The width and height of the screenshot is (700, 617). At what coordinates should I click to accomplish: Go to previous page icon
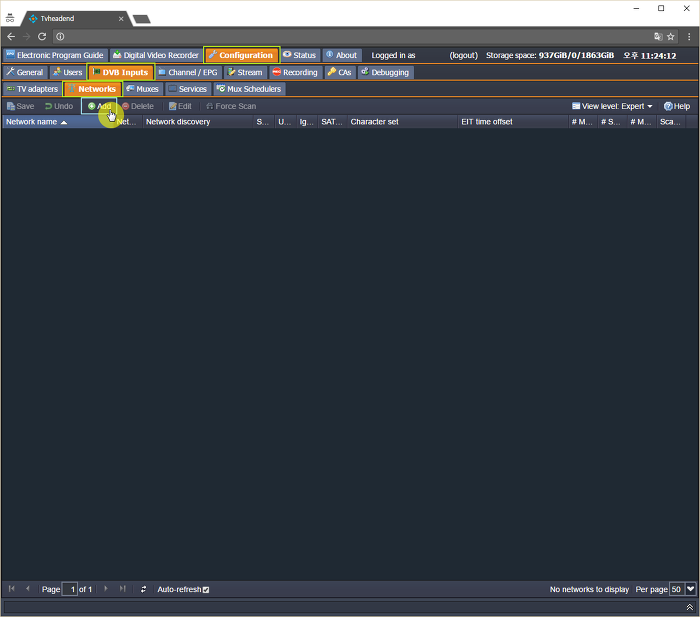tap(28, 589)
